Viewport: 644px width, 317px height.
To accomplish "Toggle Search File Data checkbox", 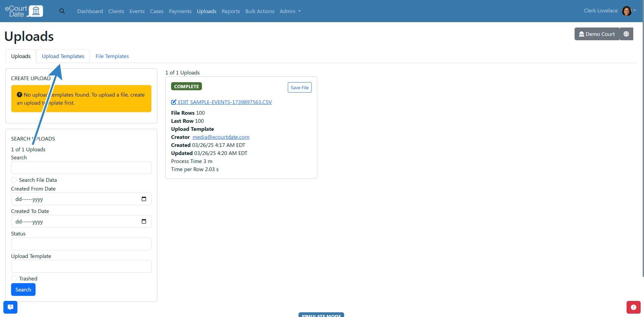I will coord(14,180).
